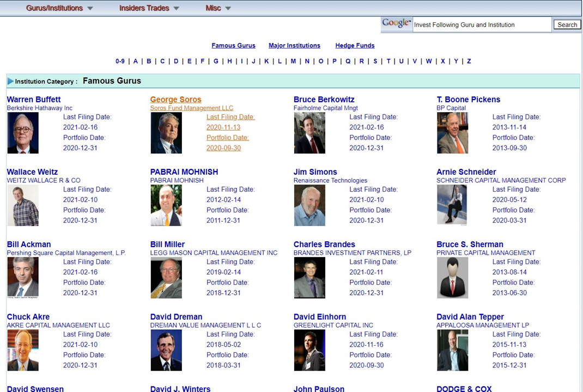Screen dimensions: 583x392
Task: Open DODGE & COX name link
Action: 464,389
